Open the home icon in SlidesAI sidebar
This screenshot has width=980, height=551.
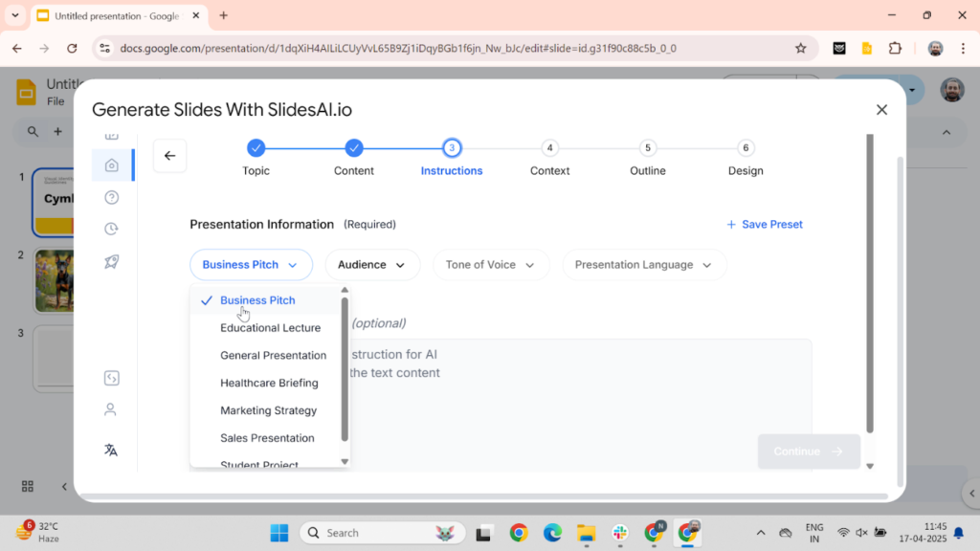tap(112, 165)
